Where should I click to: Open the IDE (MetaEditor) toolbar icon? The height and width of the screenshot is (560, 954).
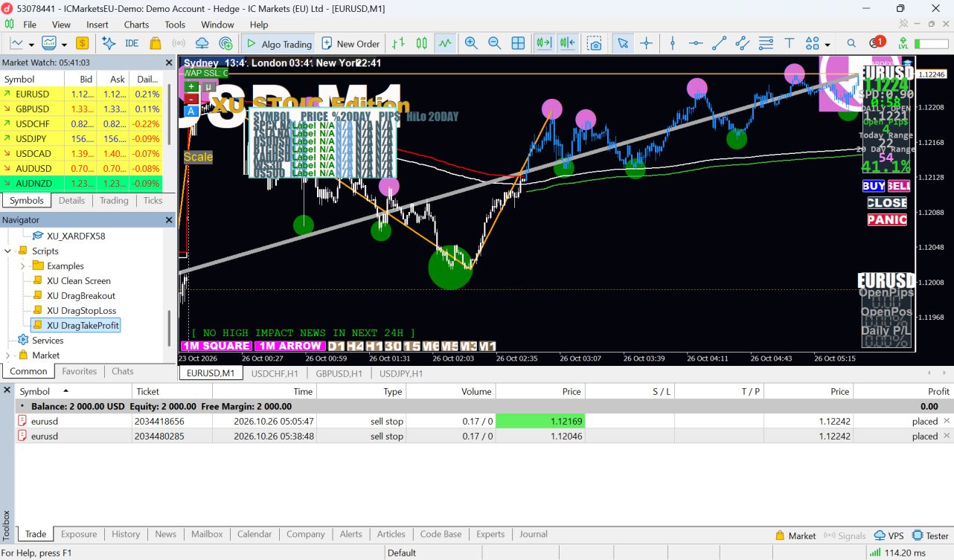point(132,43)
